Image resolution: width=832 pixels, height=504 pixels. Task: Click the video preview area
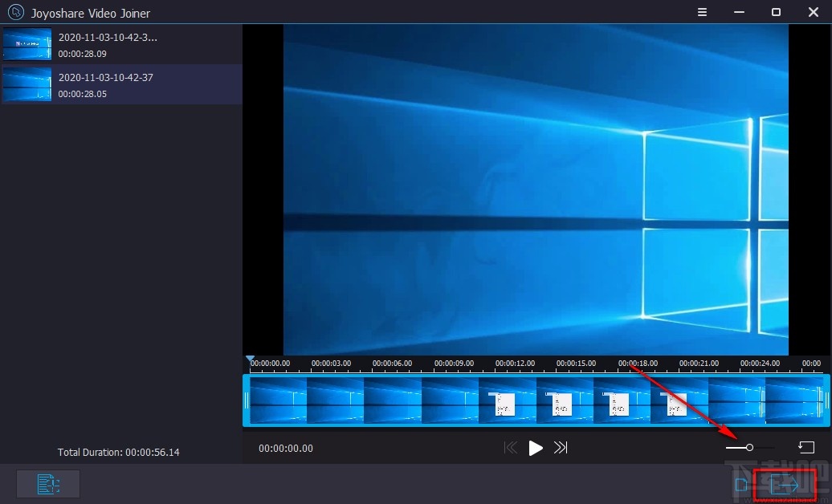pos(536,190)
